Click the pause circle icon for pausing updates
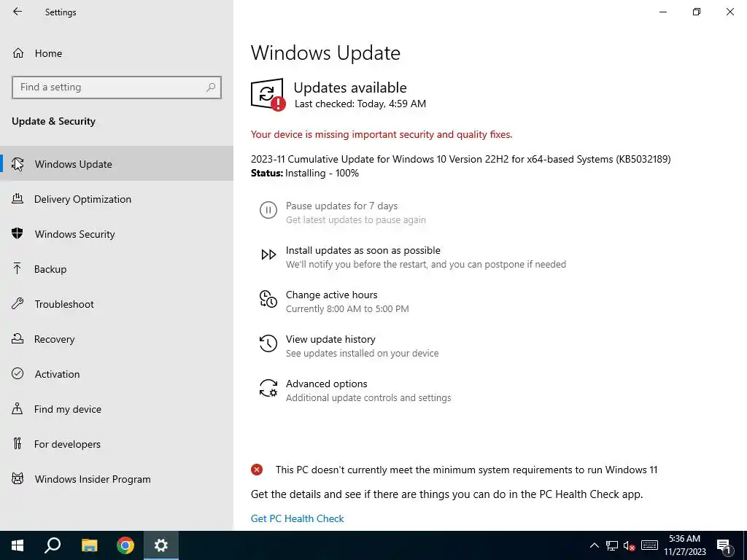Image resolution: width=747 pixels, height=560 pixels. pyautogui.click(x=268, y=210)
